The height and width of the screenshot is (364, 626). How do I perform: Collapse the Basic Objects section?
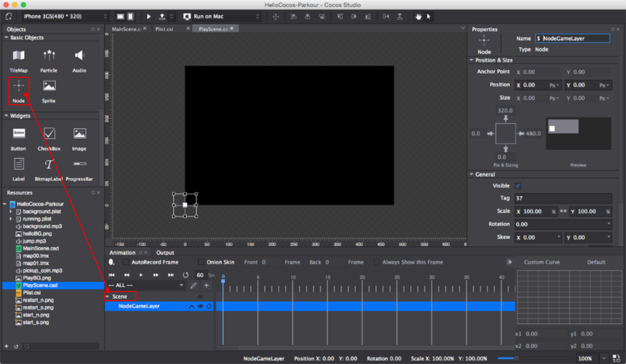pyautogui.click(x=6, y=37)
